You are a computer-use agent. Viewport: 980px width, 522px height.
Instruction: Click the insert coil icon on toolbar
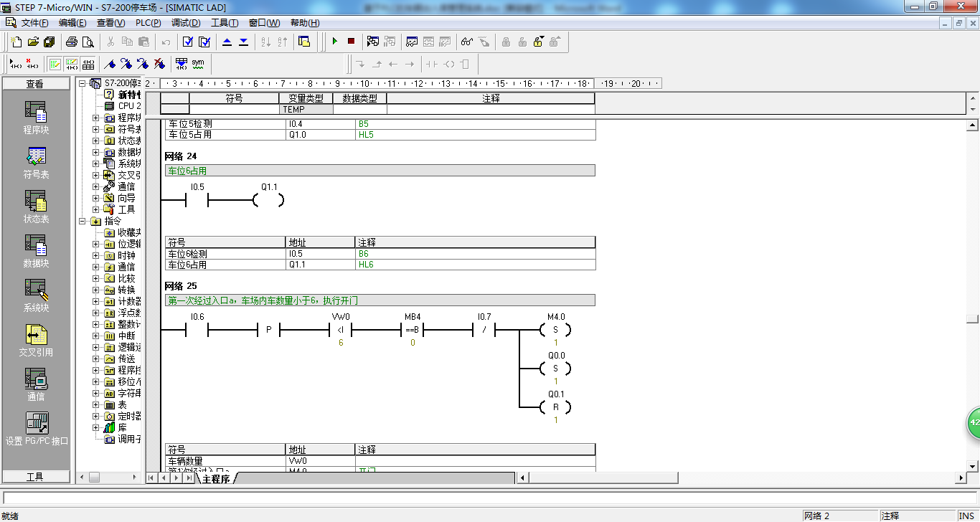click(448, 64)
